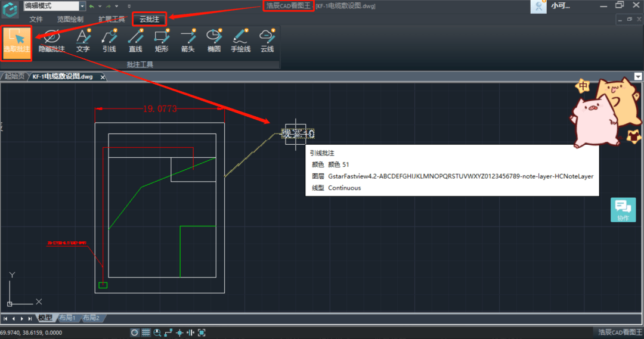The image size is (644, 339).
Task: Open the 编辑模式 mode combo box
Action: (54, 6)
